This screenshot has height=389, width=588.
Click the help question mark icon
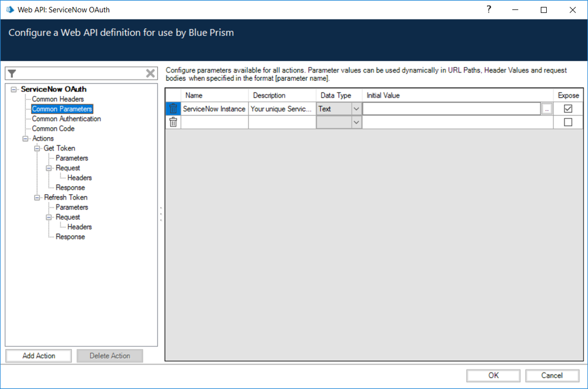point(489,9)
